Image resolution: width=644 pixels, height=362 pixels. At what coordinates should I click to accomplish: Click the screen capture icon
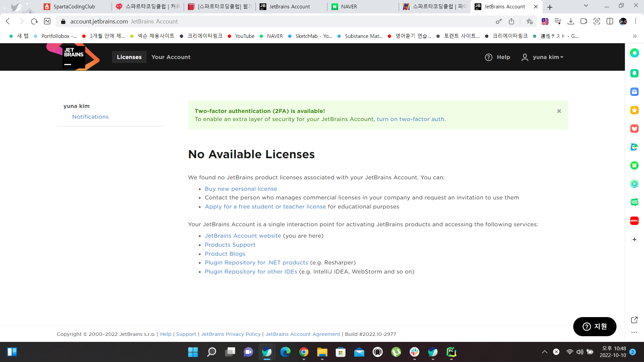[x=597, y=21]
